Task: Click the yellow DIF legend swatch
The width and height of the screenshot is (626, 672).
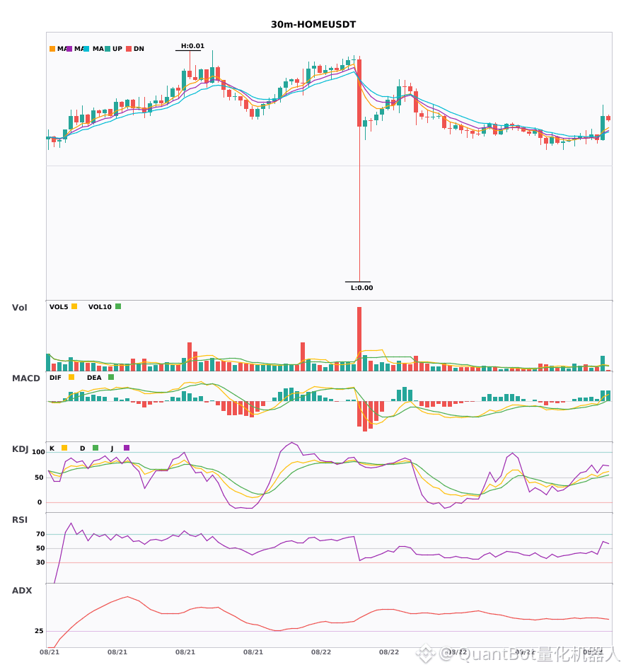Action: click(x=71, y=377)
